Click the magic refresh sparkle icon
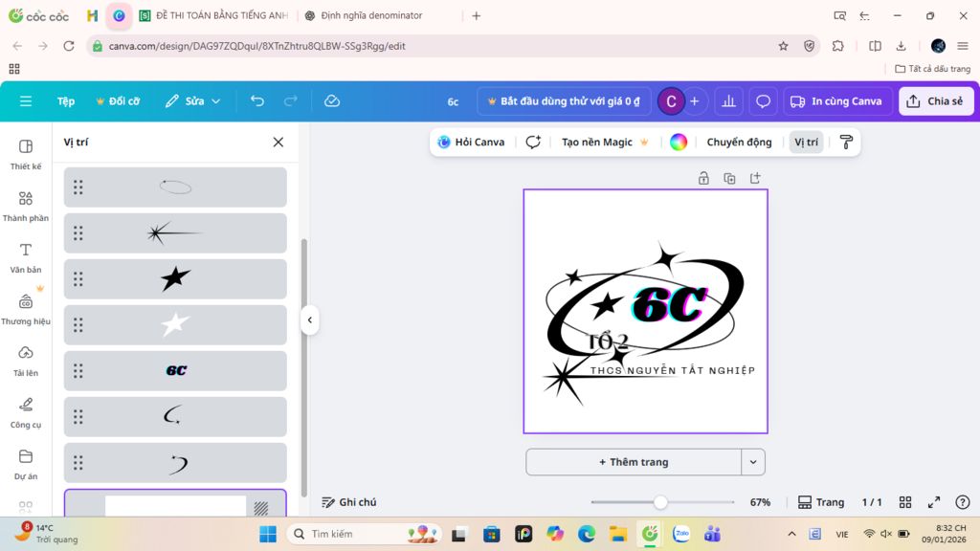 click(533, 142)
